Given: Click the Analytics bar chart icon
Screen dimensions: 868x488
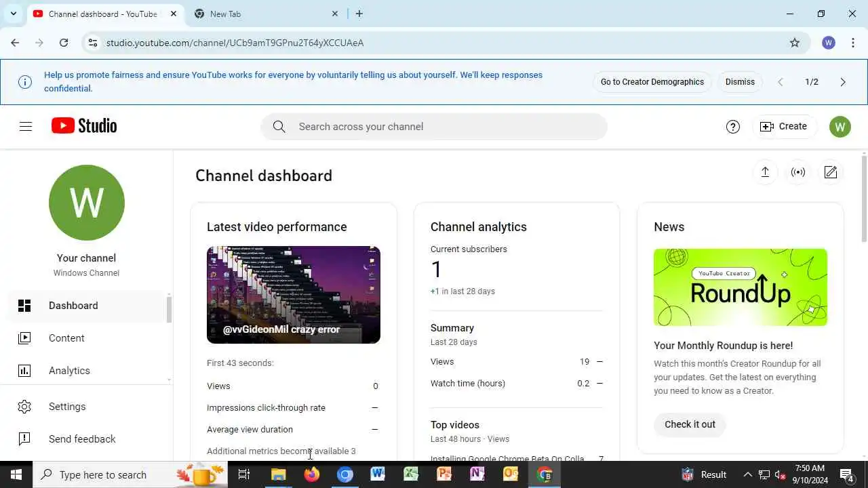Looking at the screenshot, I should point(24,371).
